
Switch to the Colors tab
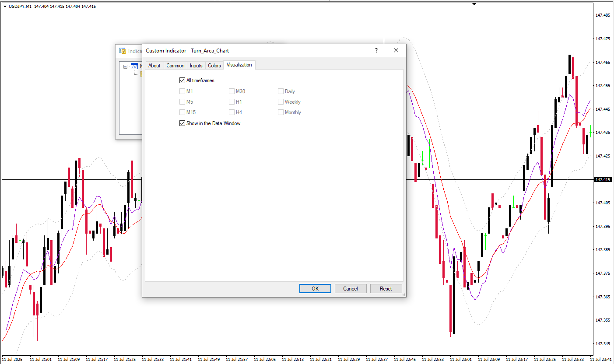[214, 66]
